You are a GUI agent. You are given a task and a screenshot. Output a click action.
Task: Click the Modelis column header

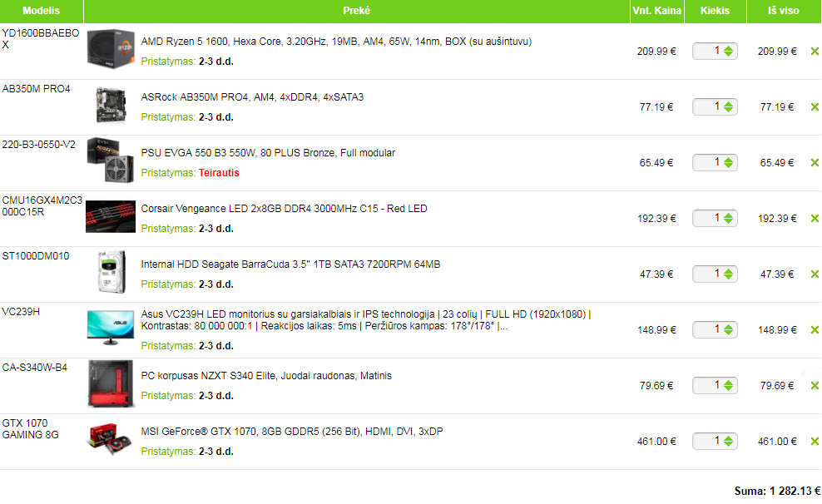tap(42, 11)
